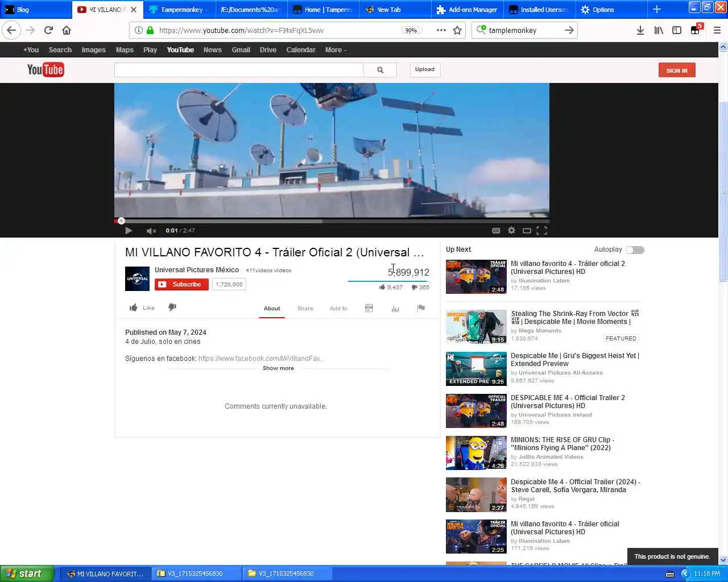
Task: Focus the YouTube search input field
Action: click(x=239, y=70)
